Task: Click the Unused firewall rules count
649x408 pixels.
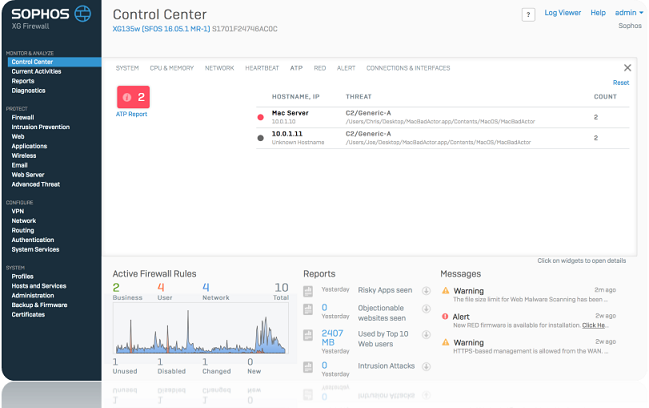Action: [x=115, y=362]
